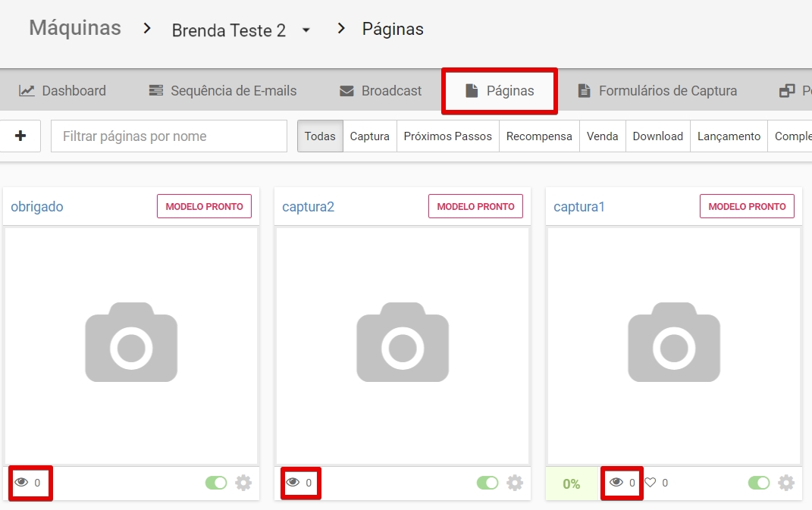Open settings gear on captura1 card

point(786,483)
